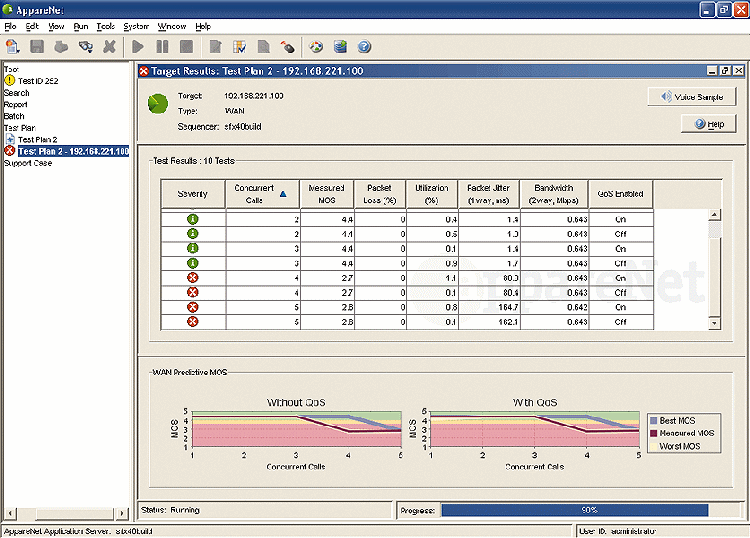Click red severity icon in jitter 162.1 row
Image resolution: width=750 pixels, height=538 pixels.
point(193,322)
